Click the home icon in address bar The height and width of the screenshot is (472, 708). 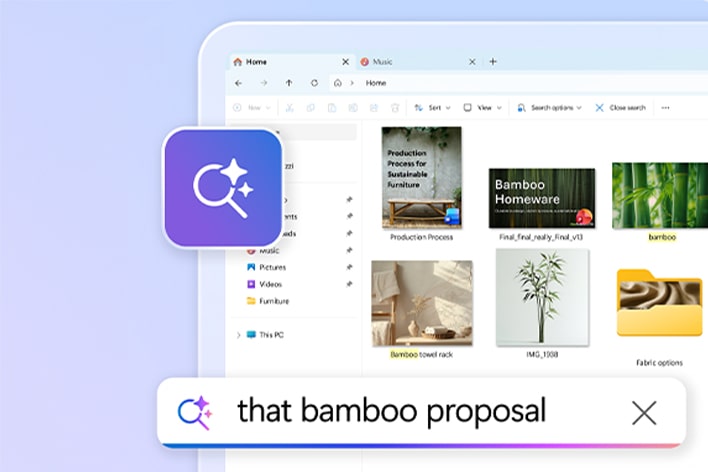[339, 83]
